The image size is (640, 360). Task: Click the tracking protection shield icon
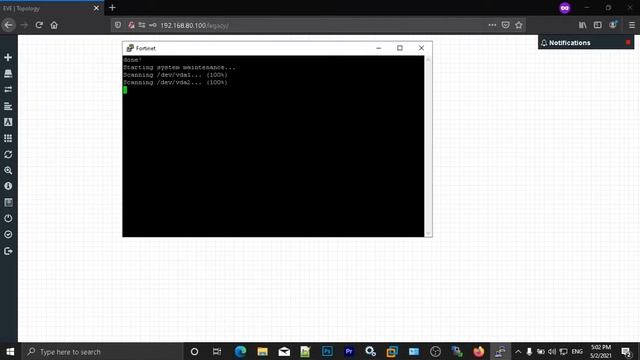click(118, 25)
